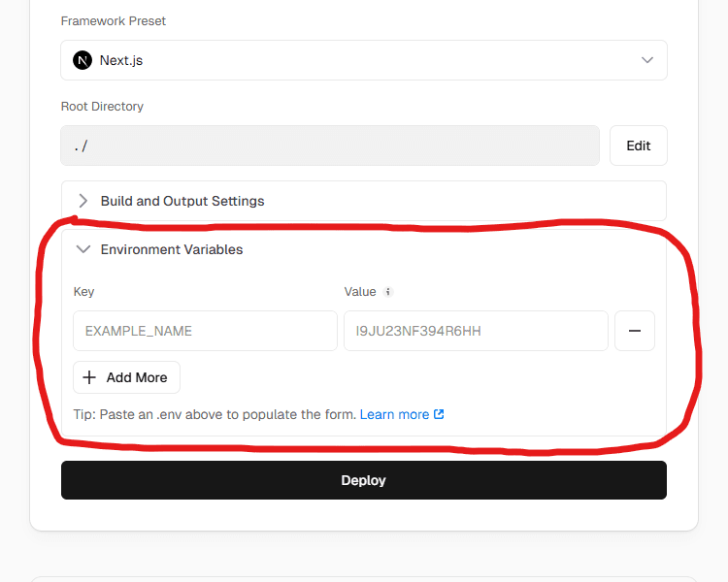Focus the Key field EXAMPLE_NAME
The height and width of the screenshot is (582, 728).
pyautogui.click(x=205, y=331)
